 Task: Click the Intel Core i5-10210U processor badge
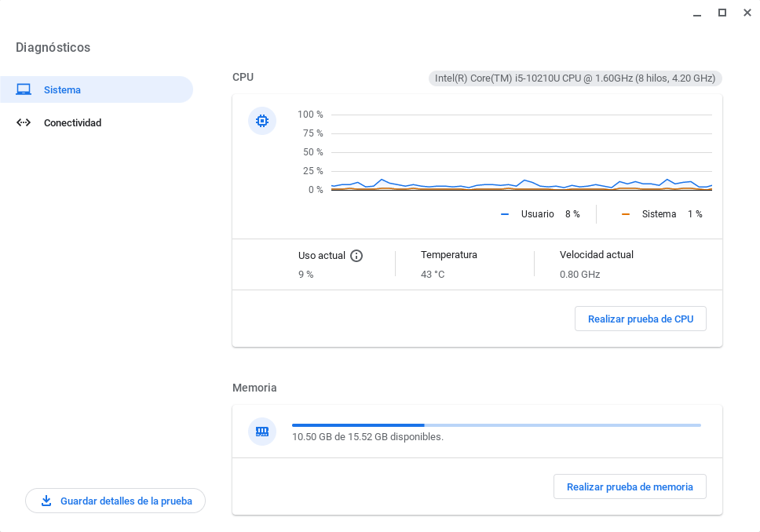coord(574,78)
